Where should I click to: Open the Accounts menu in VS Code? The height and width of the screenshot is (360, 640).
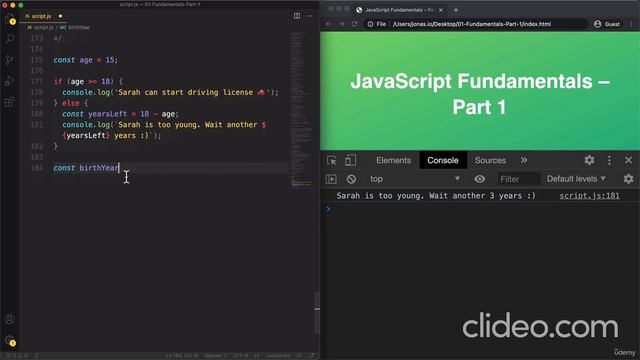(x=10, y=319)
